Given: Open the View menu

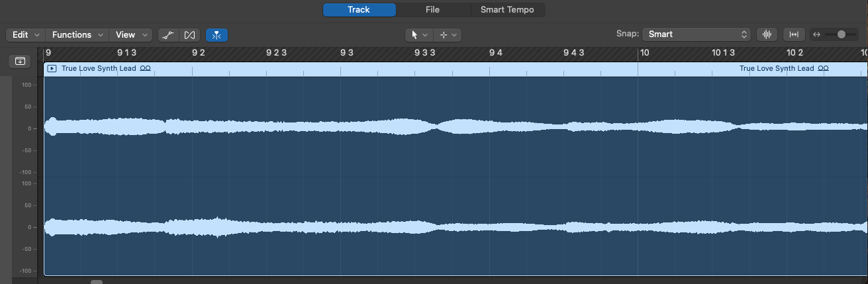Looking at the screenshot, I should pyautogui.click(x=130, y=34).
